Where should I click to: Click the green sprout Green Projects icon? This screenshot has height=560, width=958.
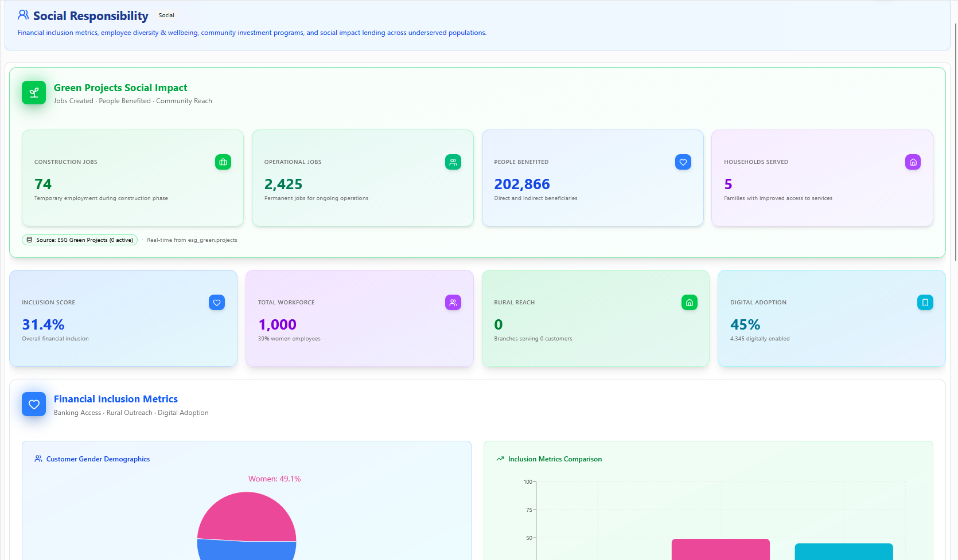click(34, 93)
